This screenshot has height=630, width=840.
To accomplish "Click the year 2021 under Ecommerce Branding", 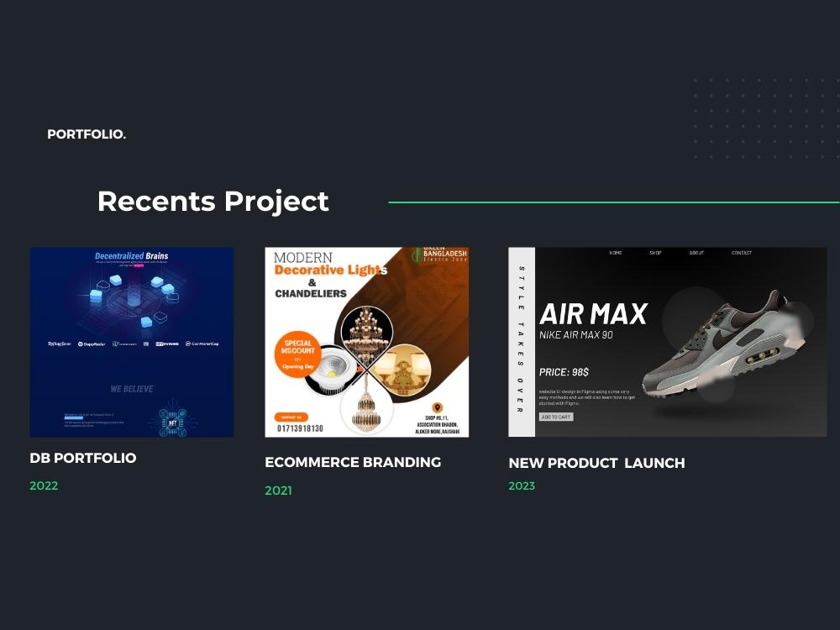I will pyautogui.click(x=279, y=491).
